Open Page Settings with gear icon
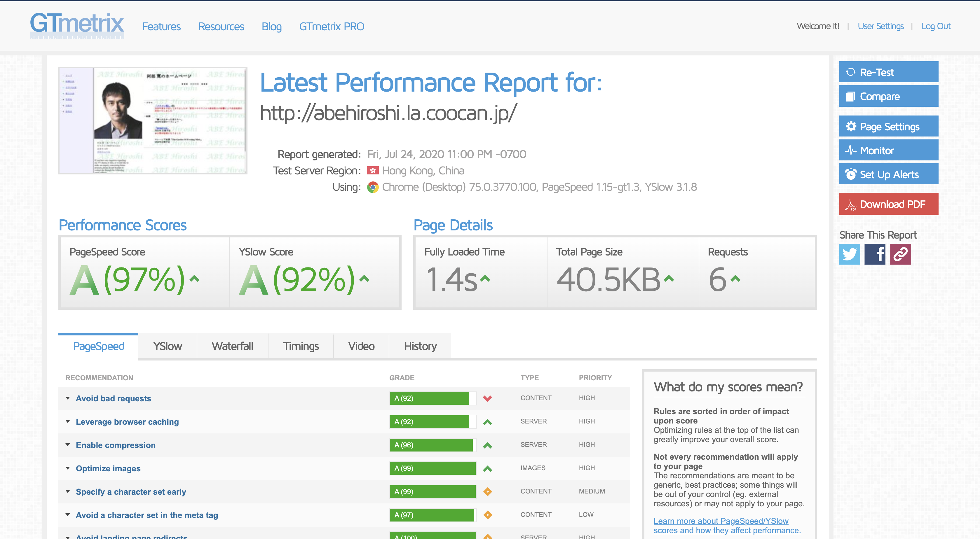 coord(888,127)
